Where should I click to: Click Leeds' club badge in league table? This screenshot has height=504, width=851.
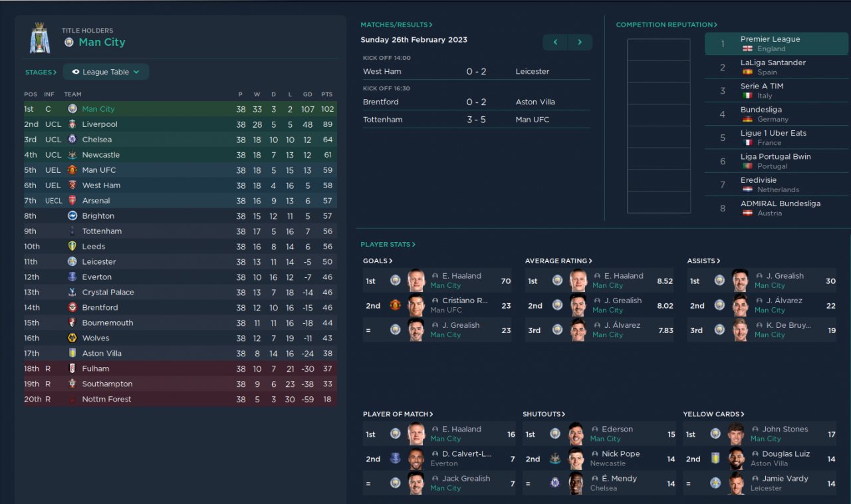click(72, 247)
